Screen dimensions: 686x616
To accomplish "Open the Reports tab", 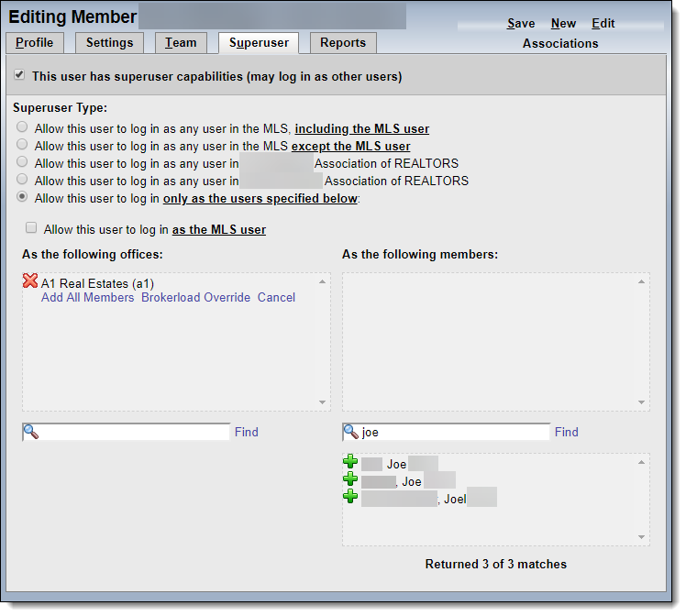I will point(343,43).
